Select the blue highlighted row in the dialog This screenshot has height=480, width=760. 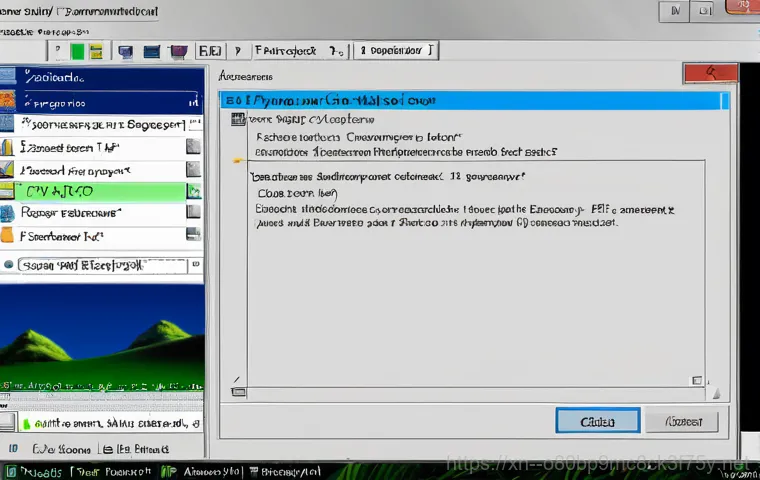(x=475, y=101)
